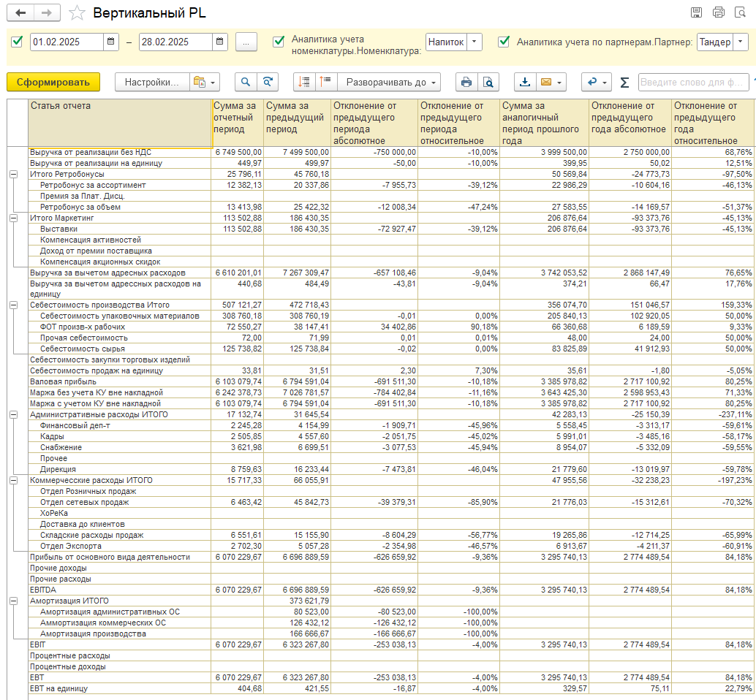The width and height of the screenshot is (756, 700).
Task: Click the sum sigma icon
Action: pyautogui.click(x=624, y=82)
